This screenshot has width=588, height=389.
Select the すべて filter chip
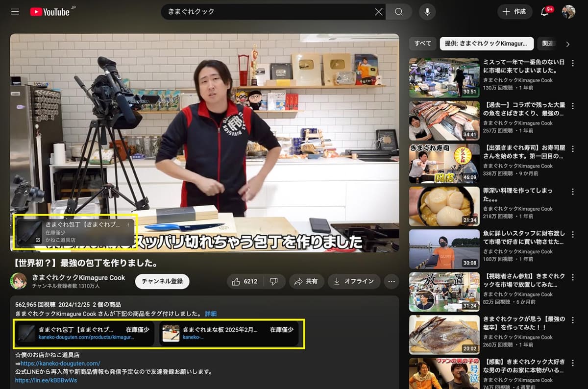coord(422,44)
